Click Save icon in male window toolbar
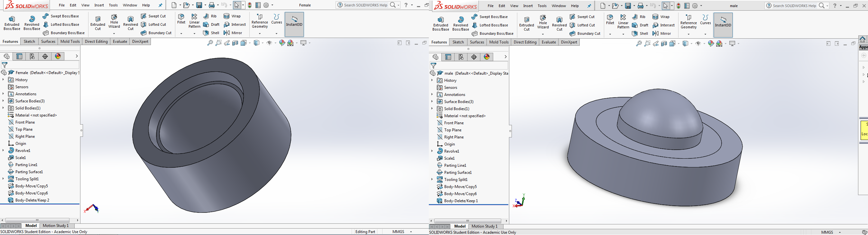 click(x=628, y=6)
